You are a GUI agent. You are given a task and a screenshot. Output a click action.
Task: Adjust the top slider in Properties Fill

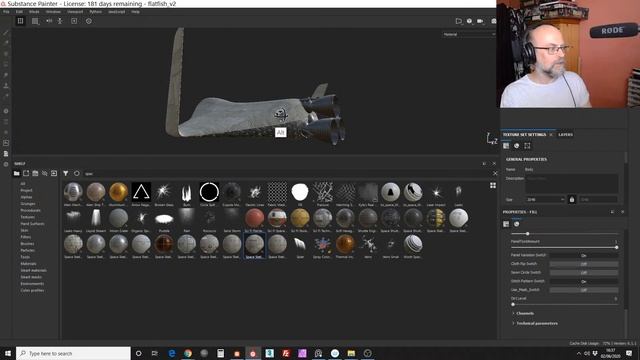click(527, 234)
